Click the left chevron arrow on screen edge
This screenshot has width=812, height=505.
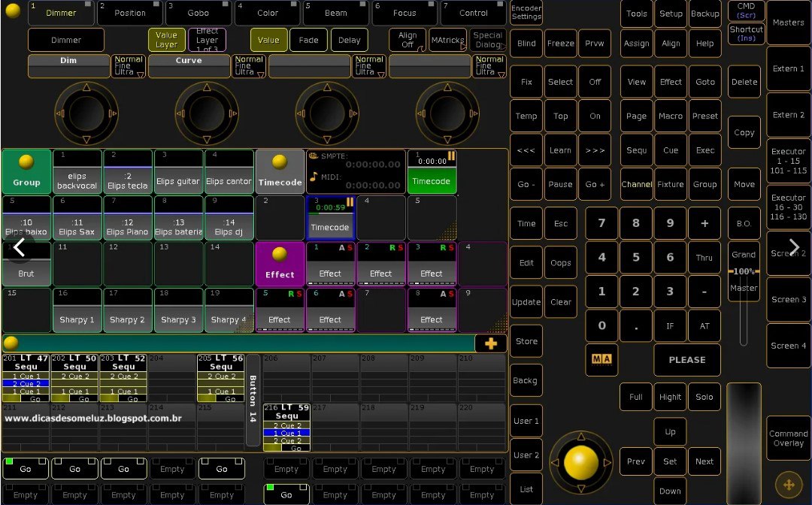click(x=19, y=246)
